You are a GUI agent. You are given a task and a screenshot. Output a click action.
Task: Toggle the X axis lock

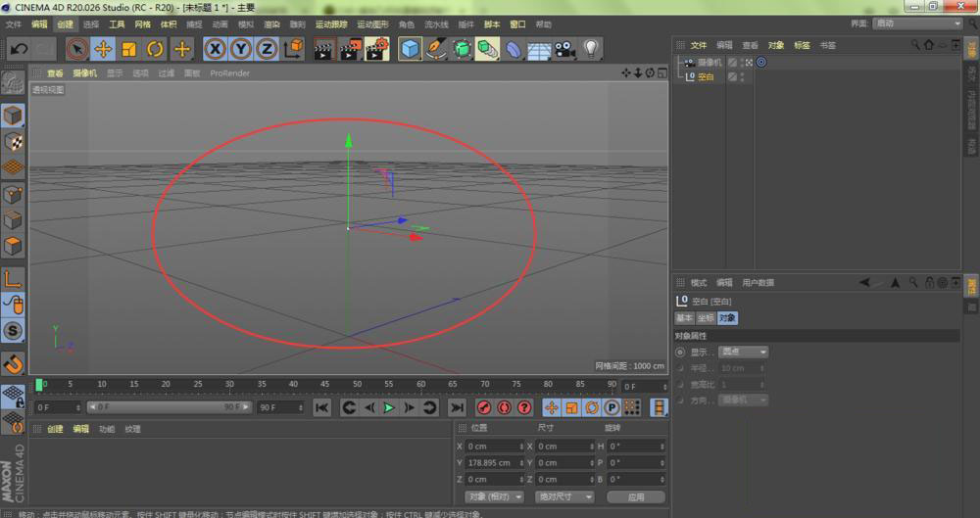[x=215, y=49]
